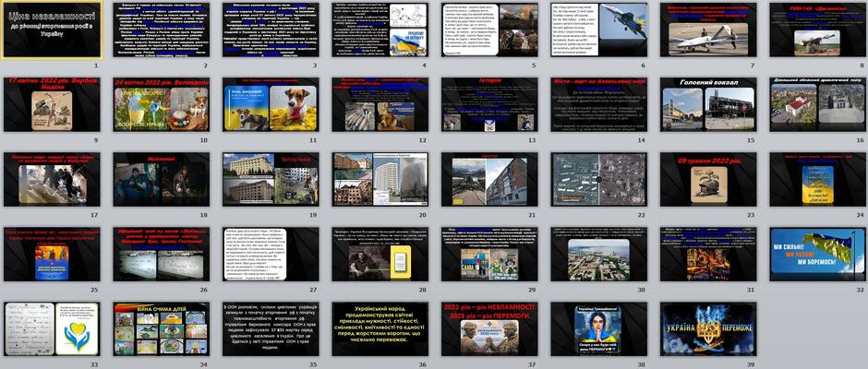
Task: Select slide 24 with blue-yellow poster
Action: click(817, 179)
